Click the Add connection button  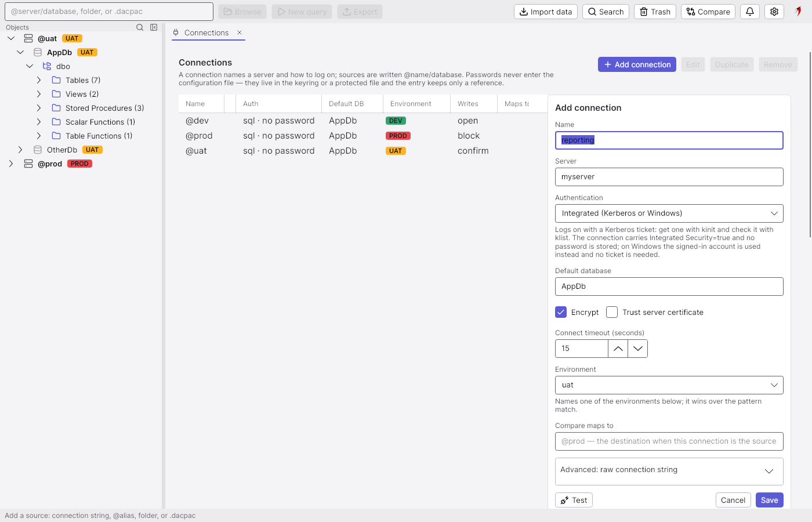point(637,64)
